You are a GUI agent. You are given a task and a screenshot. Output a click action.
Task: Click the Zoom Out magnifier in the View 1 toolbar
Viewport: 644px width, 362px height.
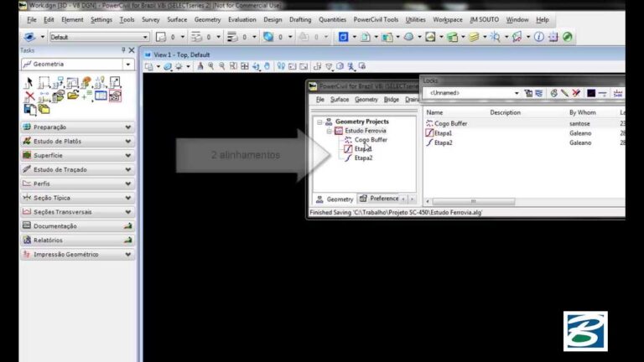[221, 66]
